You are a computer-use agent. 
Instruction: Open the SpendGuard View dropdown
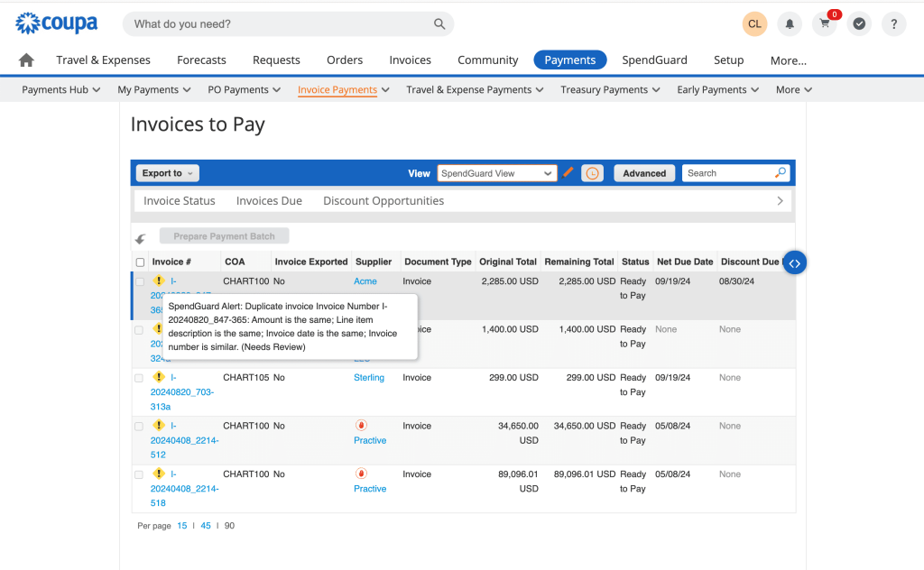click(x=496, y=172)
